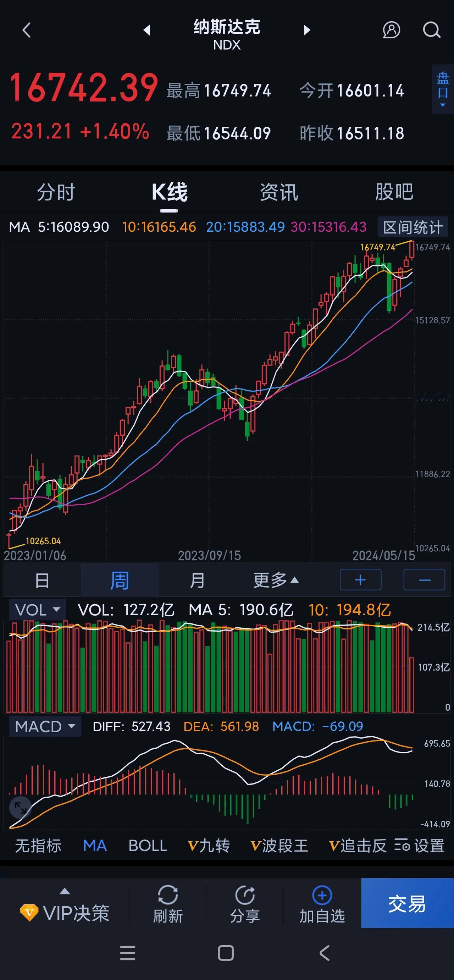
Task: Tap the volume MA 5: 190.6亿 readout
Action: click(241, 610)
